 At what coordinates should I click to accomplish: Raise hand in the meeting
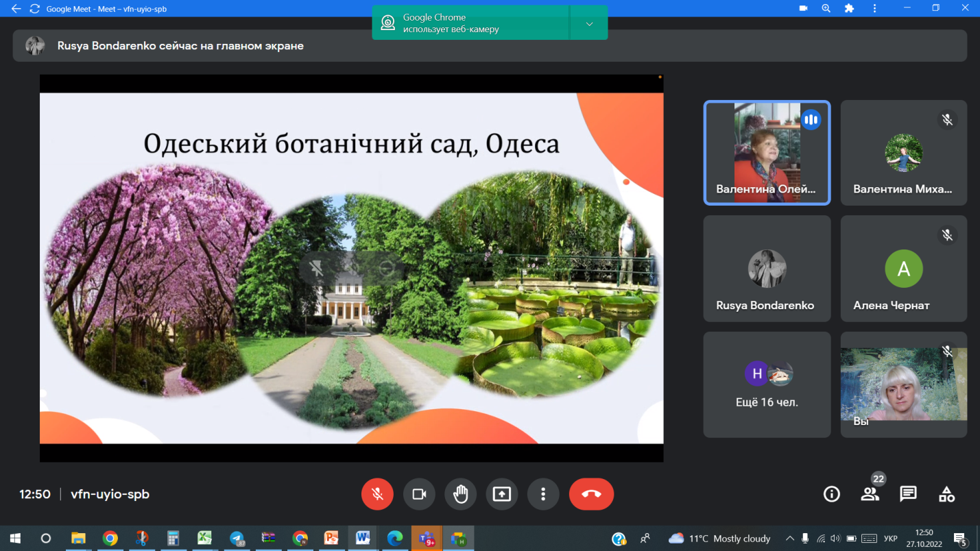pyautogui.click(x=460, y=494)
